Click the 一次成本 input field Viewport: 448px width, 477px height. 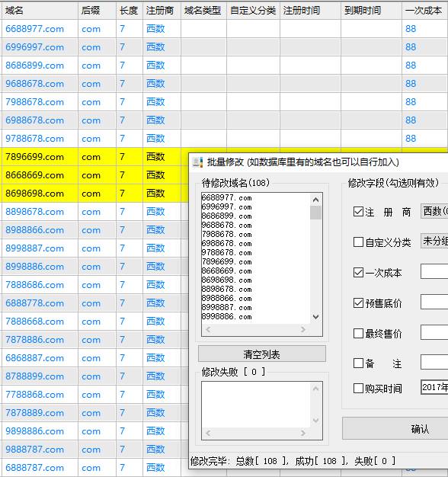(434, 272)
